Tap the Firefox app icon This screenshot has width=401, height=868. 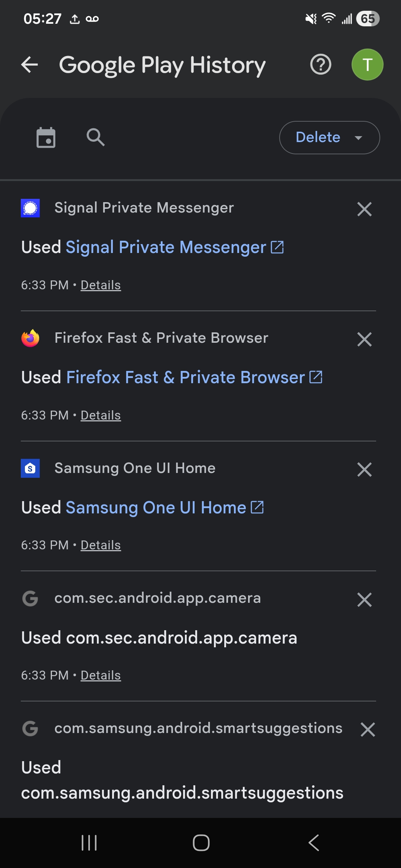[x=30, y=338]
